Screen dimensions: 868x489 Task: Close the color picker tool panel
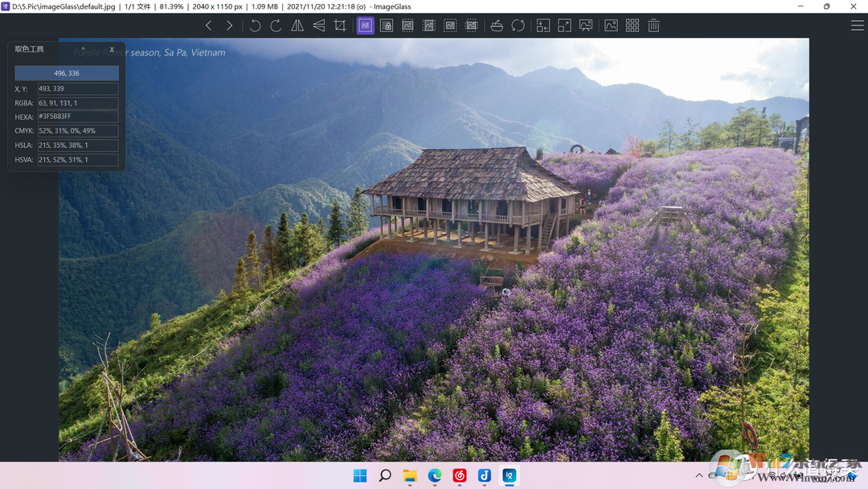coord(112,49)
